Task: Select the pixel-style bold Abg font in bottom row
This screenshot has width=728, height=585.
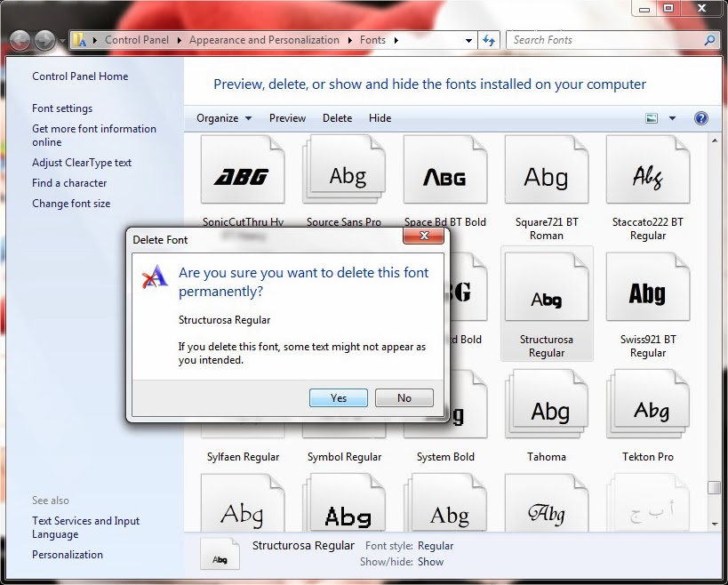Action: (x=344, y=503)
